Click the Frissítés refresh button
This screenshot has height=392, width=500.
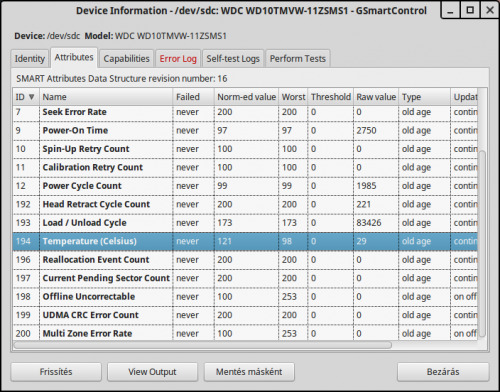(x=56, y=372)
